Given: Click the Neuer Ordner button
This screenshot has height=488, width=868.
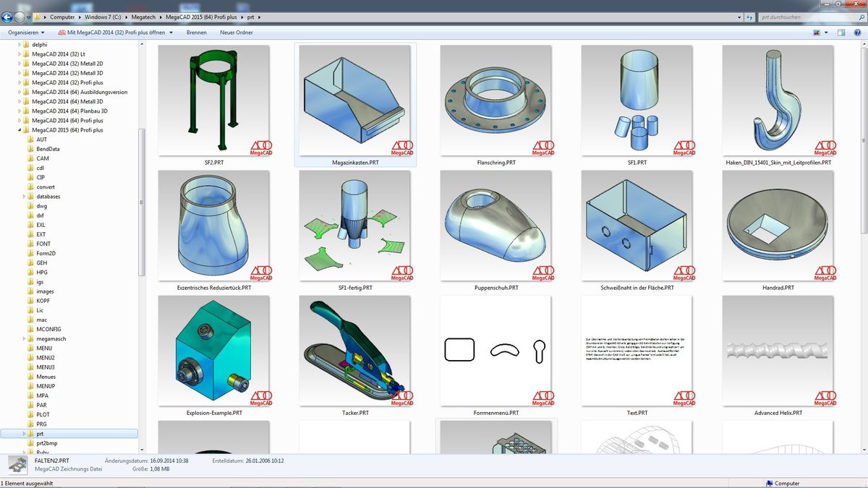Looking at the screenshot, I should click(x=237, y=33).
